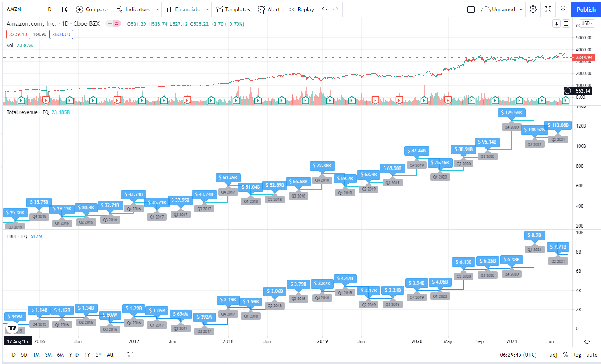Open the D interval dropdown
This screenshot has width=601, height=364.
coord(49,9)
